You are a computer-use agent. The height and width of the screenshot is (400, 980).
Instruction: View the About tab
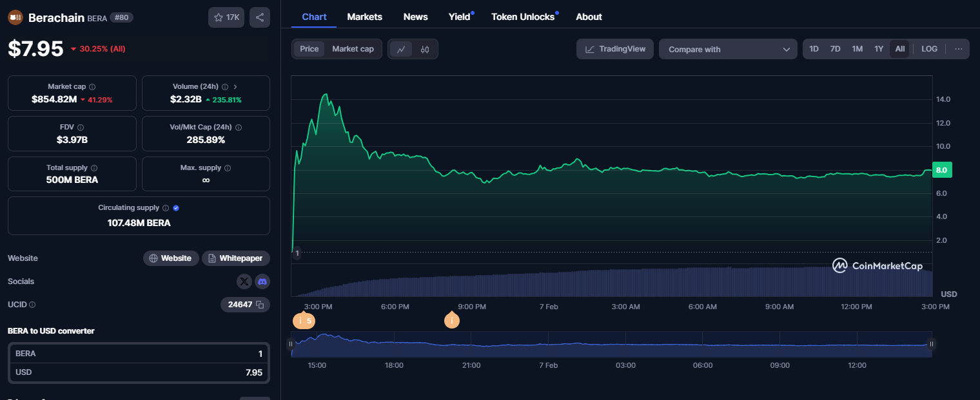pyautogui.click(x=589, y=17)
